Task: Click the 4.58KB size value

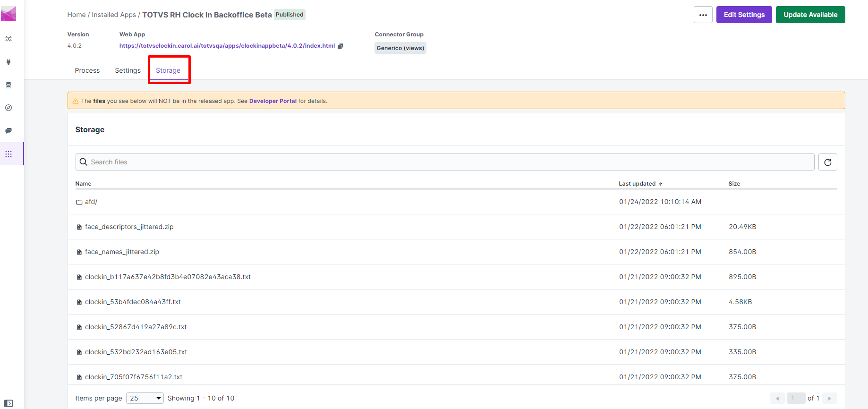Action: pos(740,302)
